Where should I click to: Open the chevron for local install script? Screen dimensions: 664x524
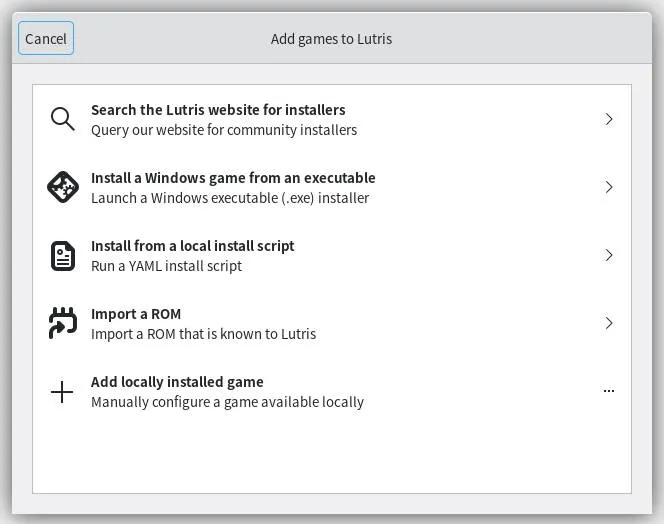(x=608, y=255)
